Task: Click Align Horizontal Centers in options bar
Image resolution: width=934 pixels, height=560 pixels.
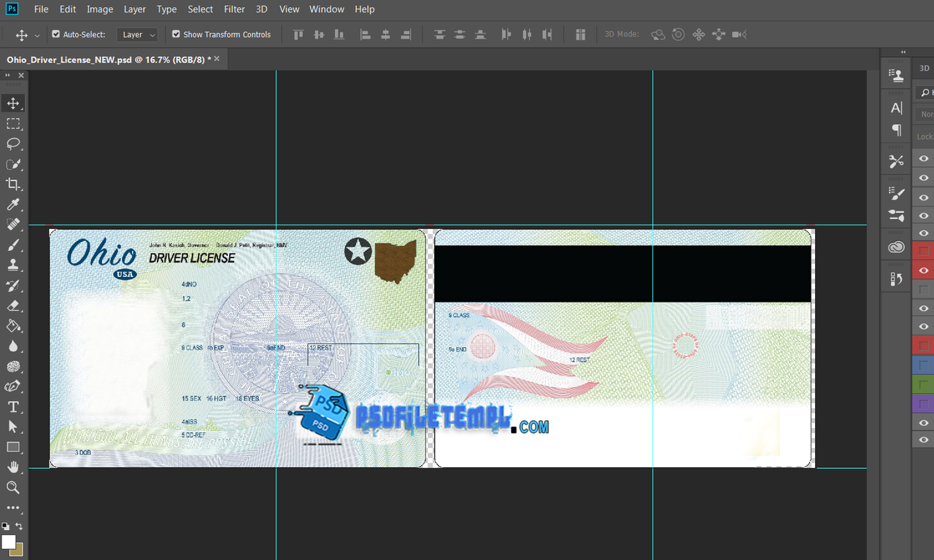Action: click(386, 34)
